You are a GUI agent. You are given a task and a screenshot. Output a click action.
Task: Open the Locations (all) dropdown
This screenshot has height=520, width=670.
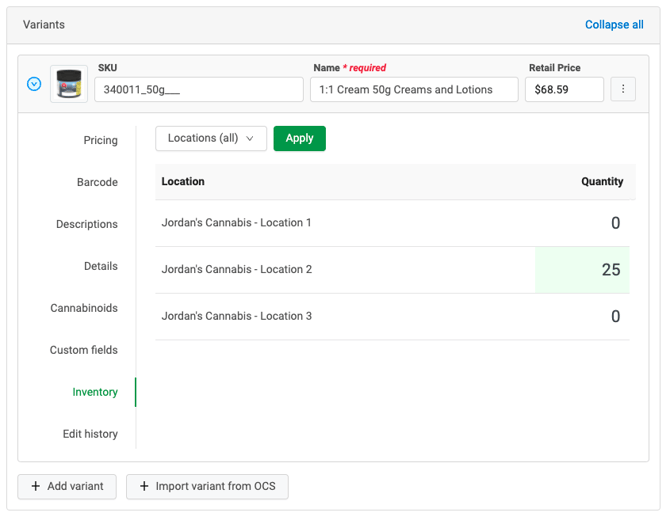point(211,138)
